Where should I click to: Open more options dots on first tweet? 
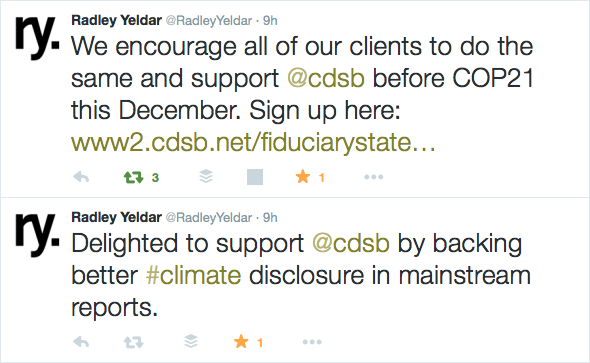pyautogui.click(x=374, y=177)
